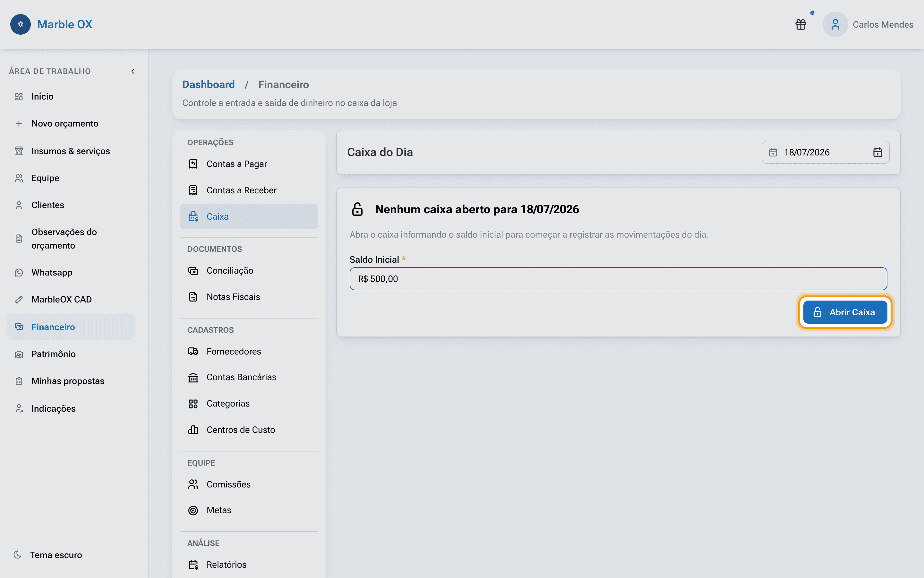Toggle Tema escuro dark mode

point(48,555)
